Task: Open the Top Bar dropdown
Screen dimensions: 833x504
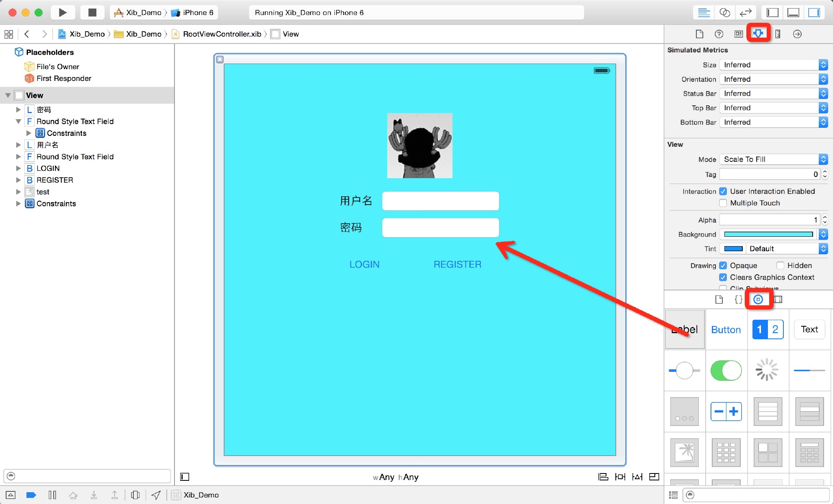Action: [x=774, y=108]
